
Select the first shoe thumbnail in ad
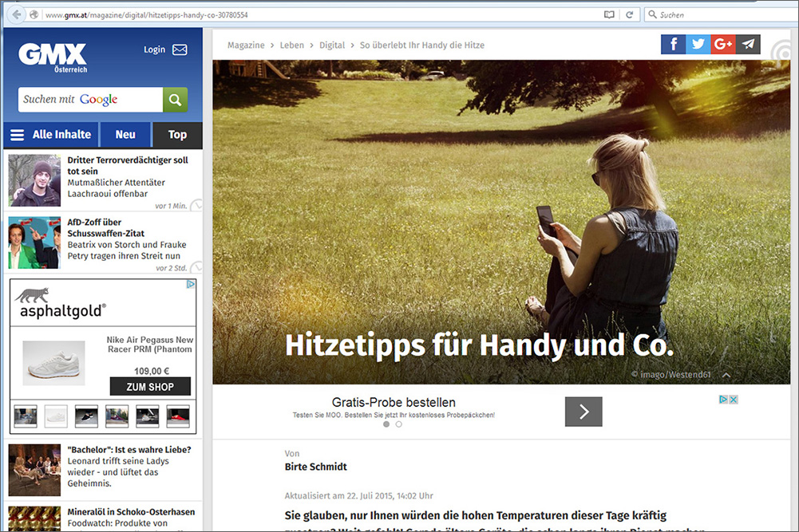26,416
